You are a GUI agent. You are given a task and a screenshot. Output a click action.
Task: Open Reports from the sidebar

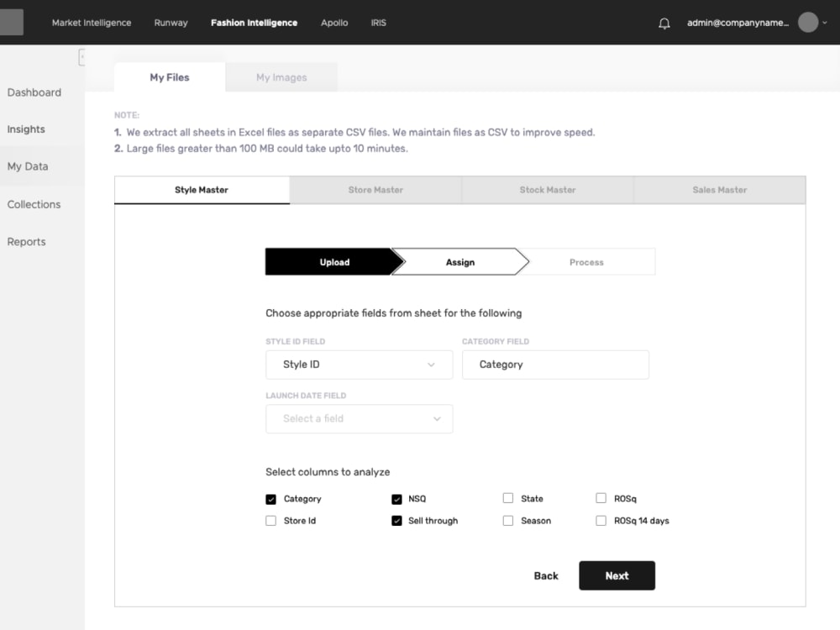coord(26,241)
